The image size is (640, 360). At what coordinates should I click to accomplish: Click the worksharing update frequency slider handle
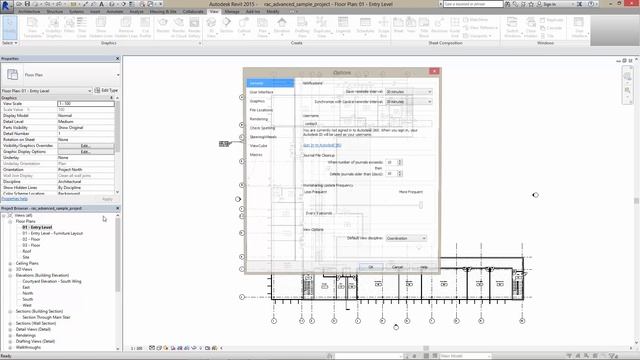421,205
